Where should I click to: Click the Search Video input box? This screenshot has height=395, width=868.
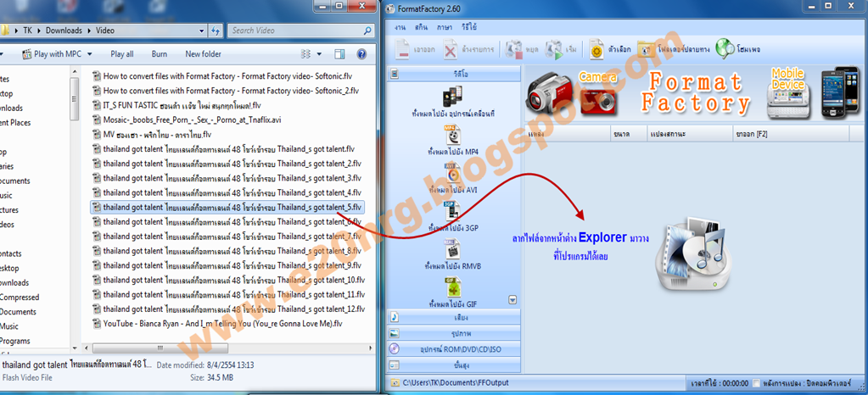pyautogui.click(x=300, y=31)
